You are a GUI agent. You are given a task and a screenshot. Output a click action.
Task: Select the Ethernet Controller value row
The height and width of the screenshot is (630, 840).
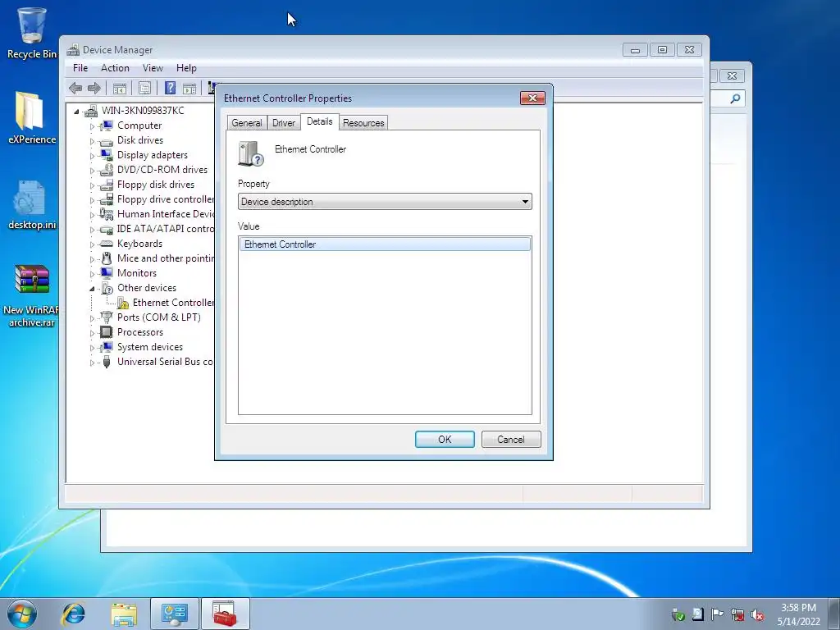click(x=385, y=244)
